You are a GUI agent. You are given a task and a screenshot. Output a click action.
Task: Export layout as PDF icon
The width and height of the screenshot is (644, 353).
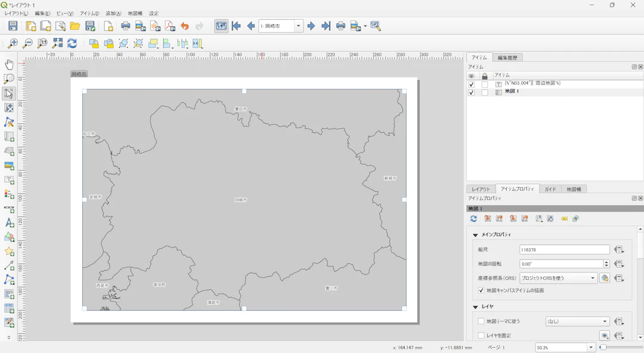(170, 26)
